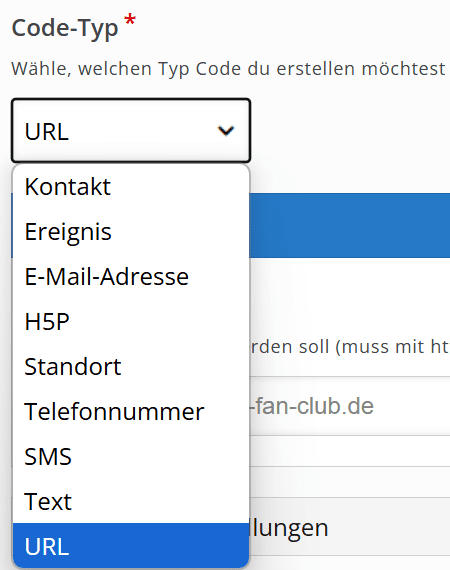450x570 pixels.
Task: Select Telefonnummer from the list
Action: 131,412
